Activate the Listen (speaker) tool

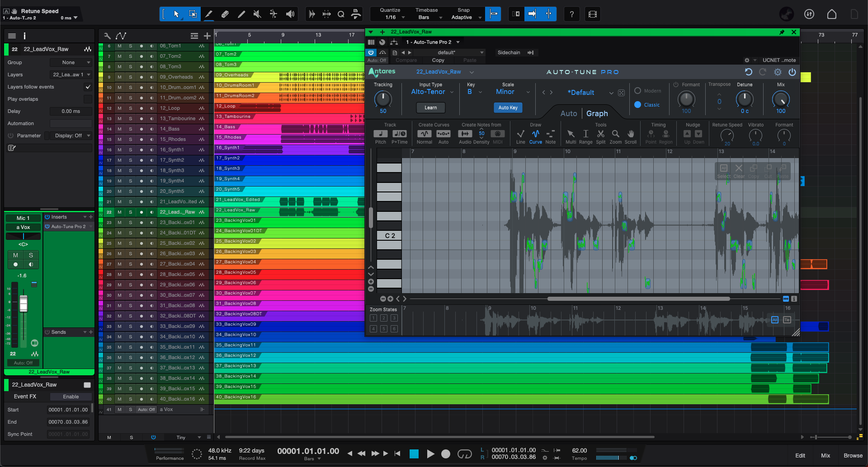pos(290,14)
